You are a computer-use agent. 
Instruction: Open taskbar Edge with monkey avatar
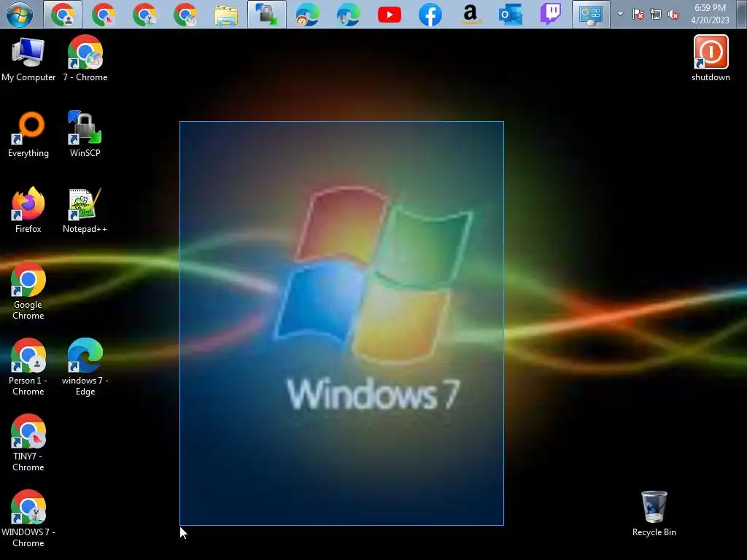(x=308, y=15)
